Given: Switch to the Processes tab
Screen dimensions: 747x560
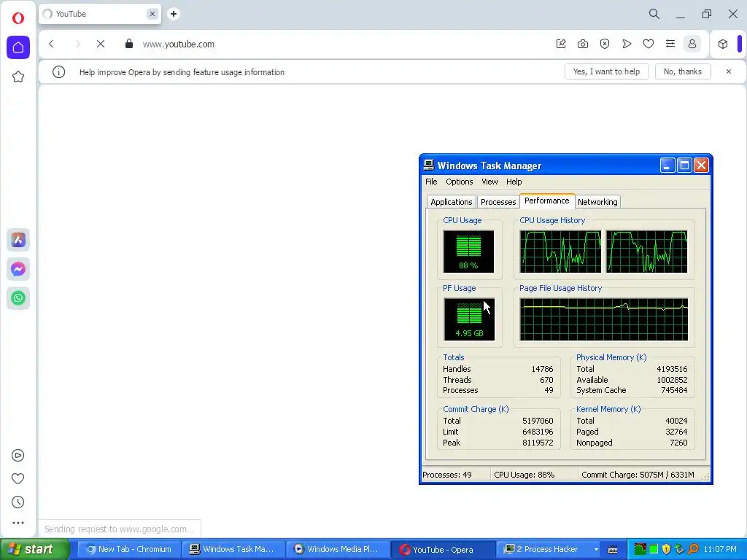Looking at the screenshot, I should point(498,202).
